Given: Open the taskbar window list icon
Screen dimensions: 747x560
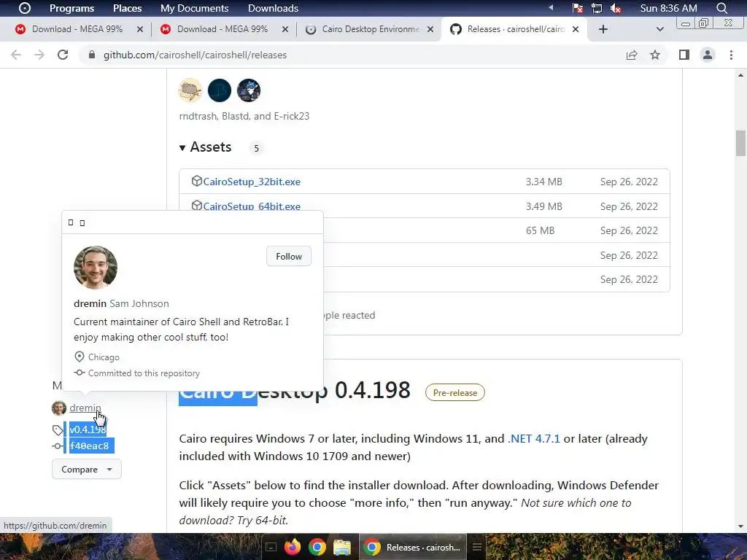Looking at the screenshot, I should (x=477, y=547).
